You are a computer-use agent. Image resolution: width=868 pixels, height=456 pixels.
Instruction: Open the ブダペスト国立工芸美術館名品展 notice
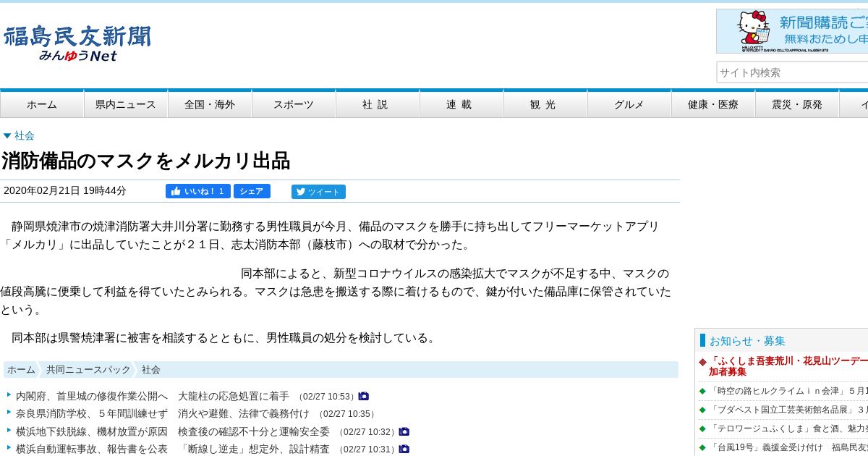[x=788, y=410]
